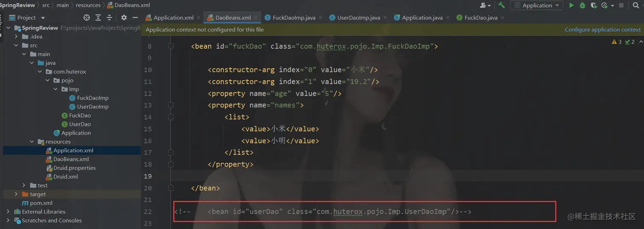Expand the target folder

[x=16, y=194]
